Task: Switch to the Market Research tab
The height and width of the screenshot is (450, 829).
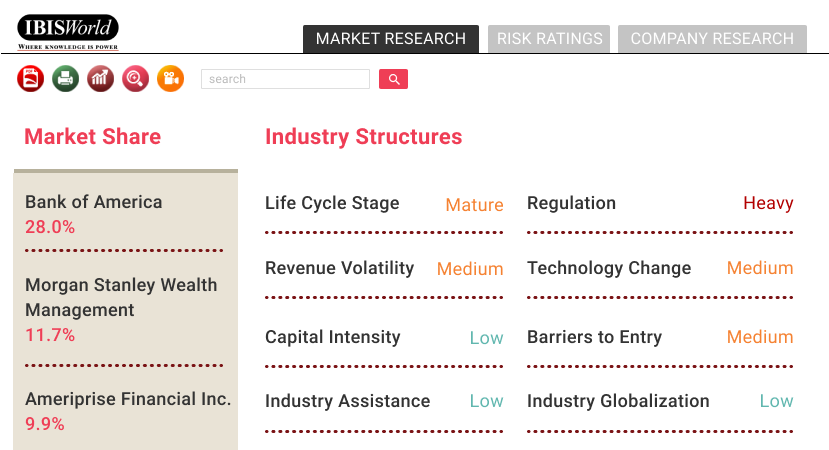Action: [391, 39]
